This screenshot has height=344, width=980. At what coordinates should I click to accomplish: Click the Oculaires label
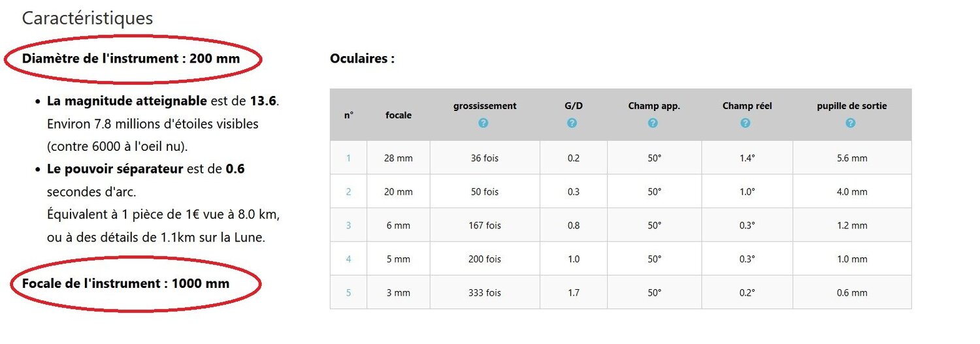[362, 59]
